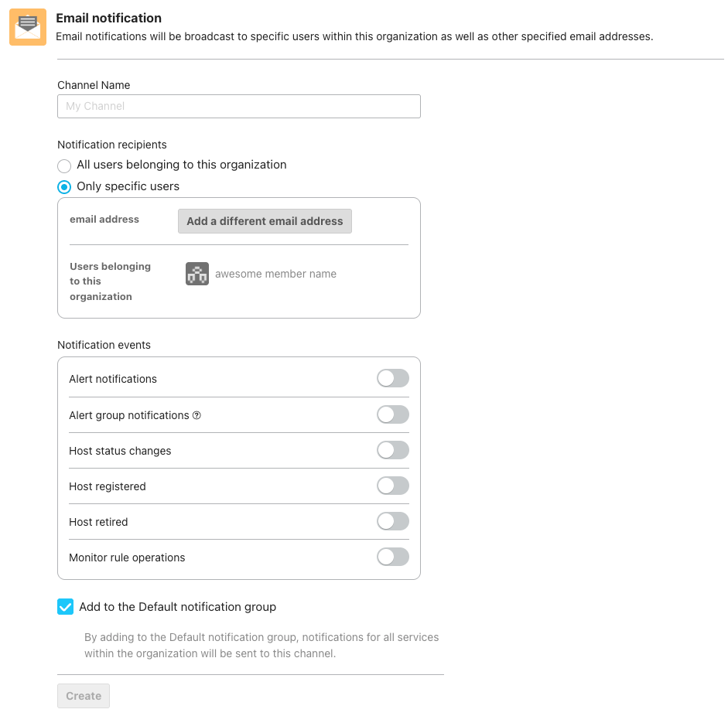Enable the Alert notifications switch
Screen dimensions: 728x716
click(x=392, y=379)
